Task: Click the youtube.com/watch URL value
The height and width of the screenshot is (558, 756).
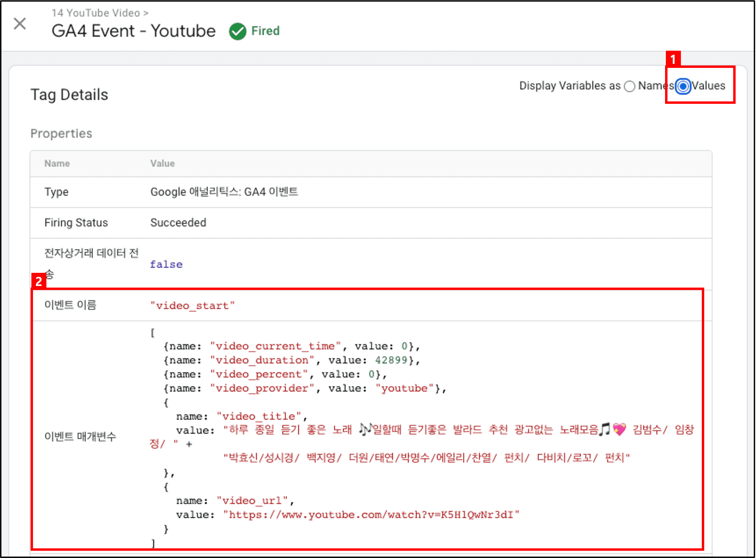Action: click(371, 515)
